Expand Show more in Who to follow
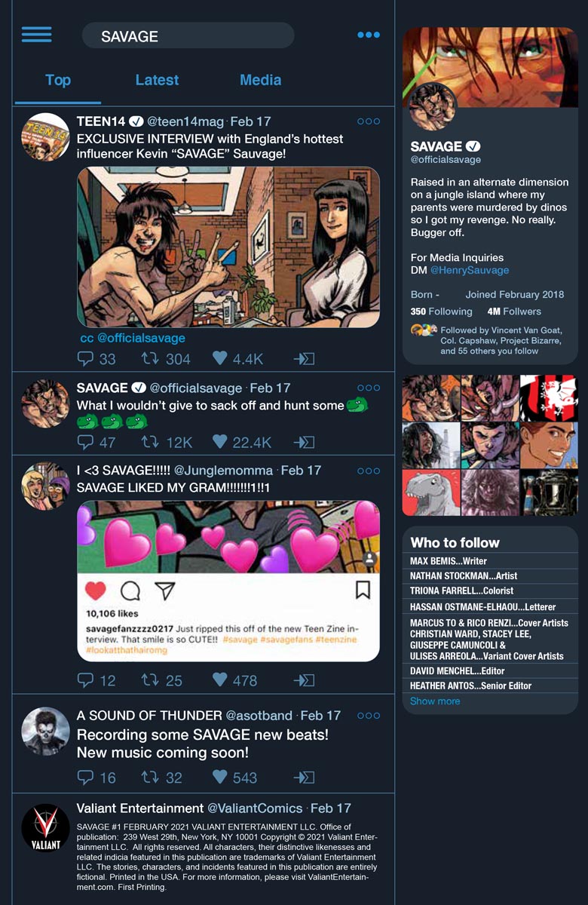 [x=435, y=701]
